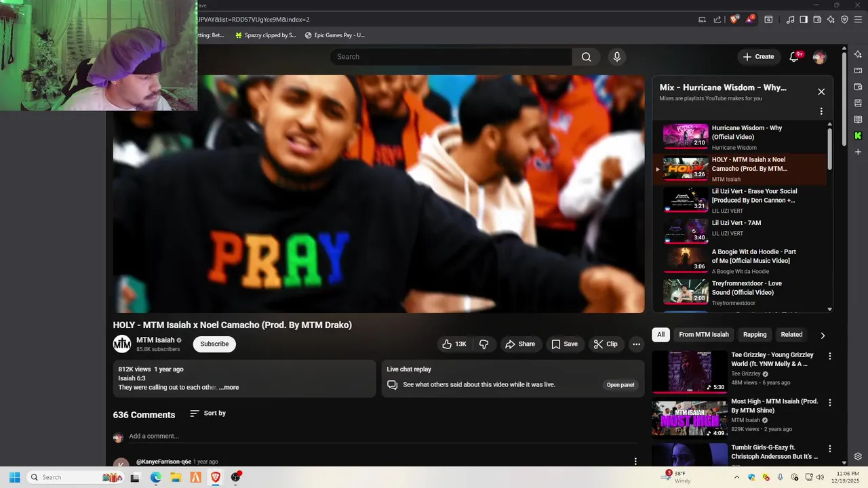Click OBS Studio taskbar icon
The height and width of the screenshot is (488, 868).
235,477
